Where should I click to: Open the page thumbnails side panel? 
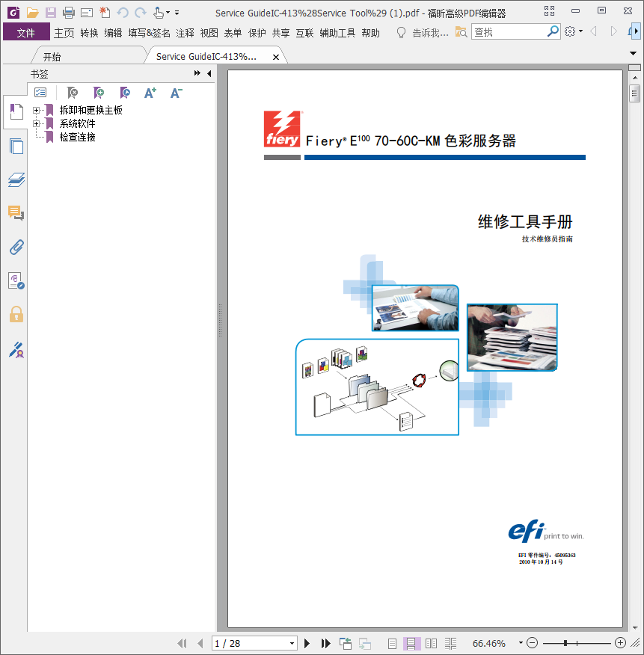pyautogui.click(x=16, y=147)
